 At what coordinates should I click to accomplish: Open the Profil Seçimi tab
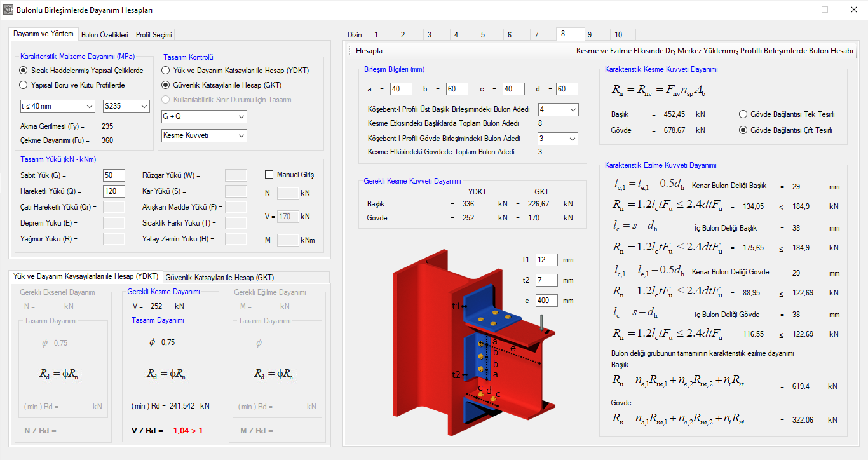pyautogui.click(x=153, y=35)
